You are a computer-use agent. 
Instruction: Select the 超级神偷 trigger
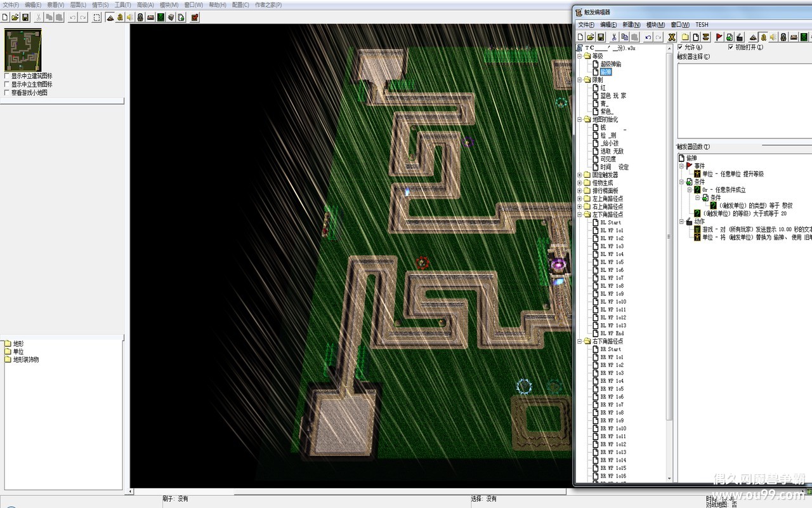pos(610,64)
